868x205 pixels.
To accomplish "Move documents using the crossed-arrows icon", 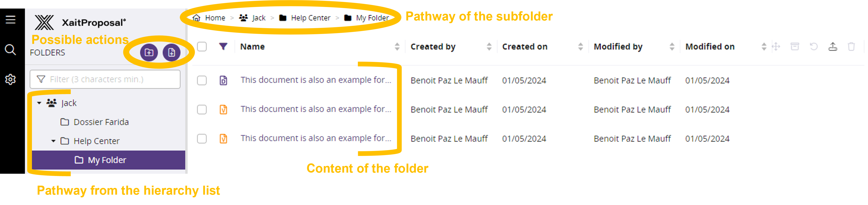I will click(x=776, y=47).
